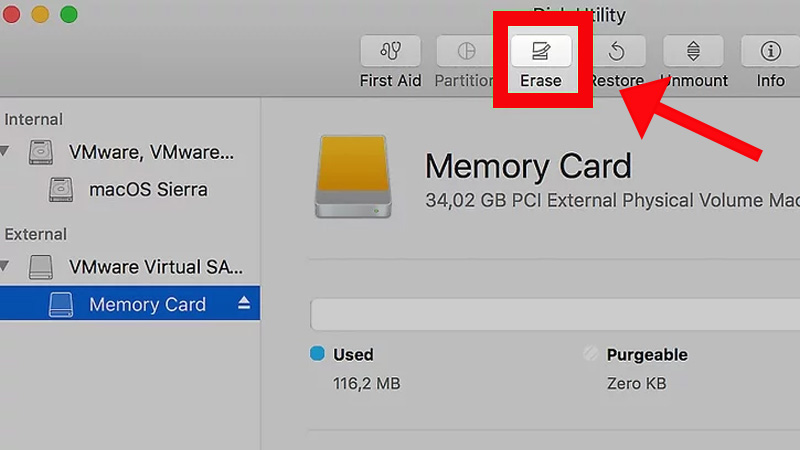Click the Partition pie icon
800x450 pixels.
466,51
